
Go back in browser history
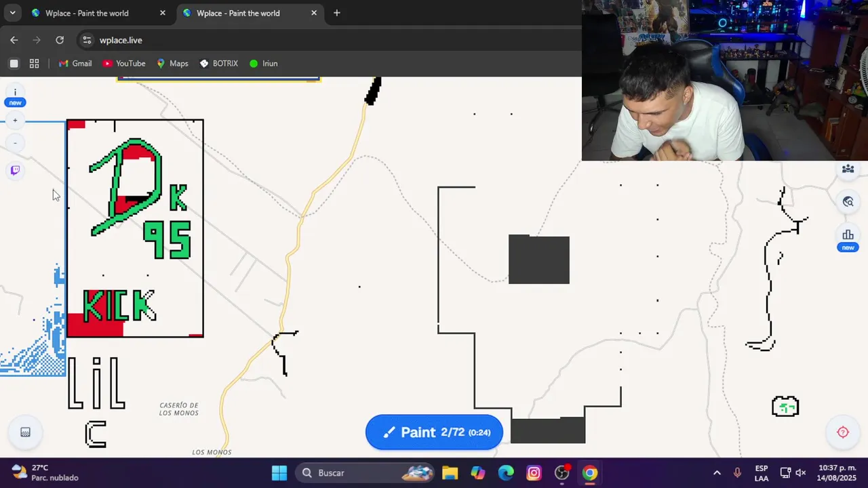tap(14, 40)
